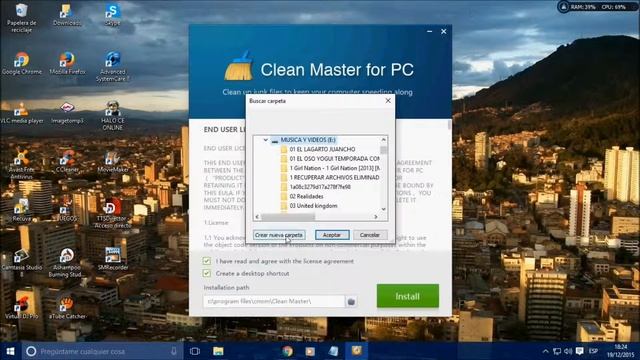Select folder 1 RECUPERAR ARCHIVOS ELIMINAD

point(330,178)
